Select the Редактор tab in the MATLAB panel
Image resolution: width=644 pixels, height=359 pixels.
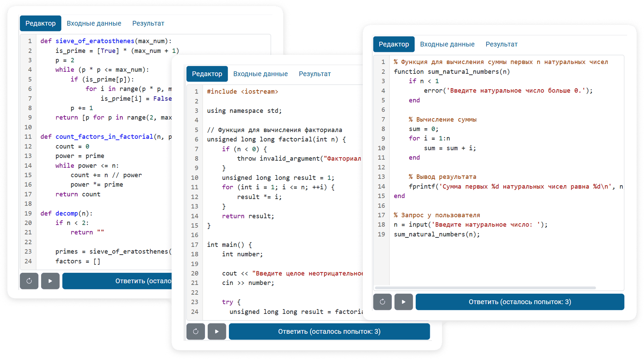coord(394,44)
